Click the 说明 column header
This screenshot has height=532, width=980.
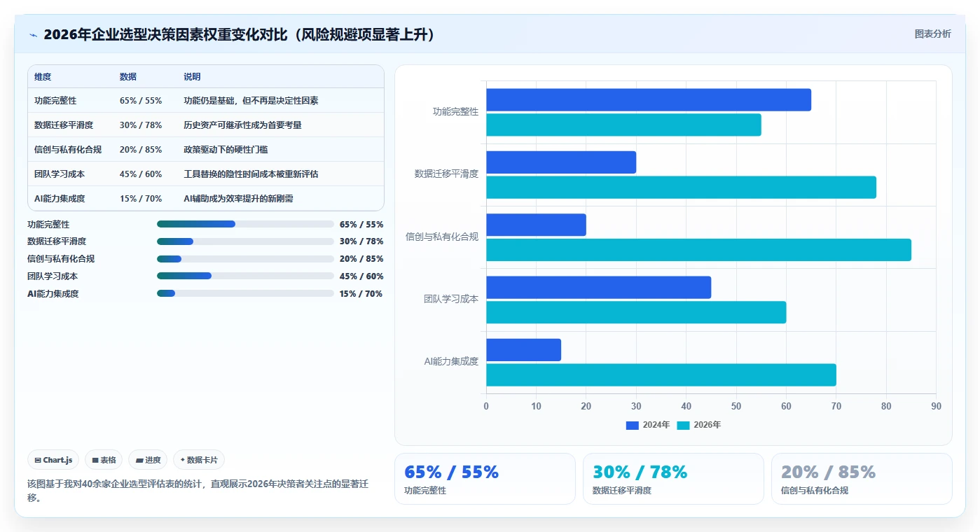point(192,76)
